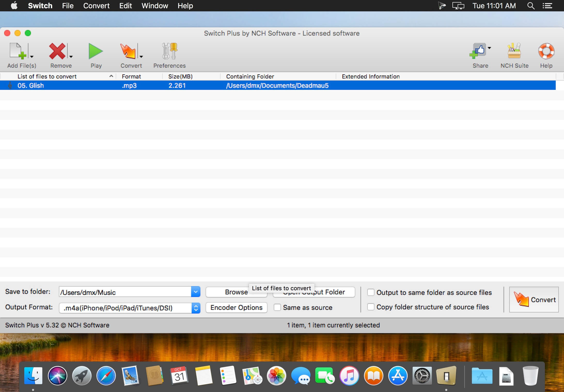Click the Add File(s) toolbar icon
The height and width of the screenshot is (392, 564).
[18, 51]
